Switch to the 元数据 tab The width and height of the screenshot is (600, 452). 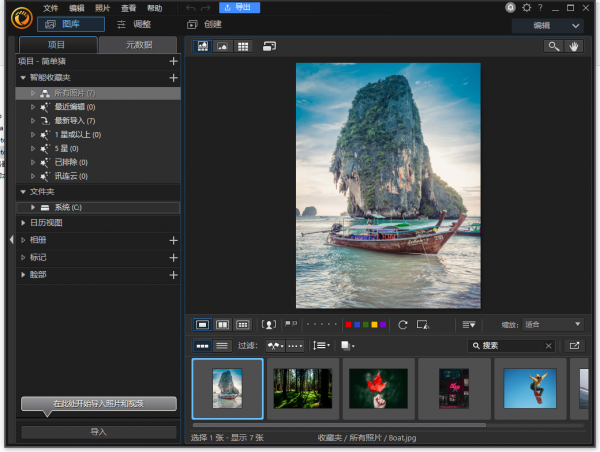(139, 45)
